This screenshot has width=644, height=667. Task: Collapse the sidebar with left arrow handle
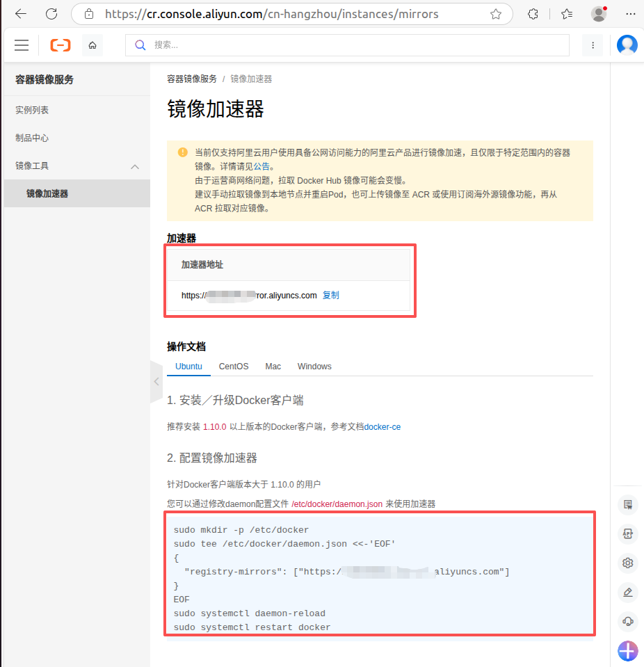pos(156,381)
